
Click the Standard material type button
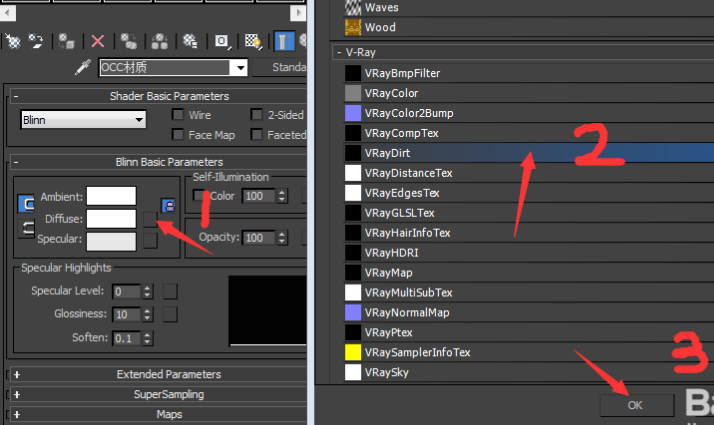tap(280, 67)
